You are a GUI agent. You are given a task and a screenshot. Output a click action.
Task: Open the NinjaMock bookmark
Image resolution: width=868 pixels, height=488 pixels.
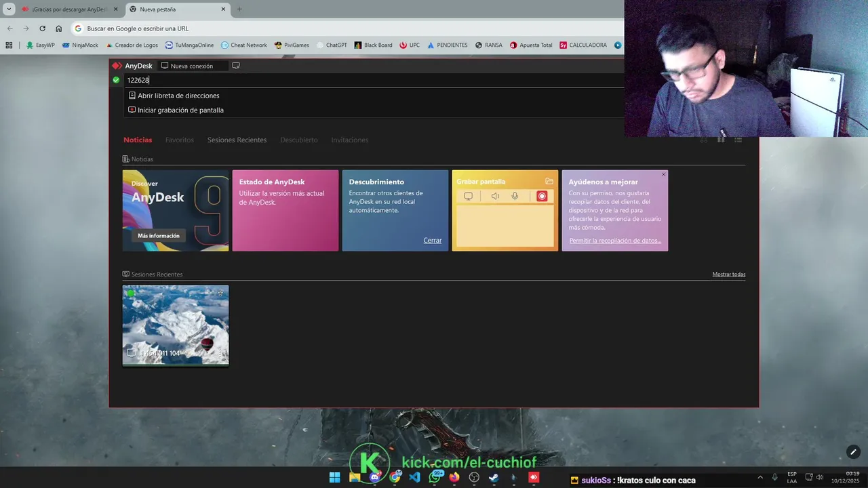click(x=80, y=45)
